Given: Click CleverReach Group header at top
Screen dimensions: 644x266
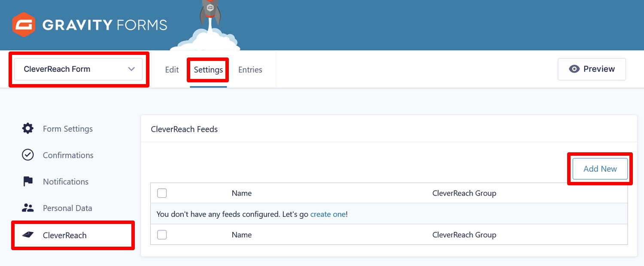Looking at the screenshot, I should click(x=464, y=193).
